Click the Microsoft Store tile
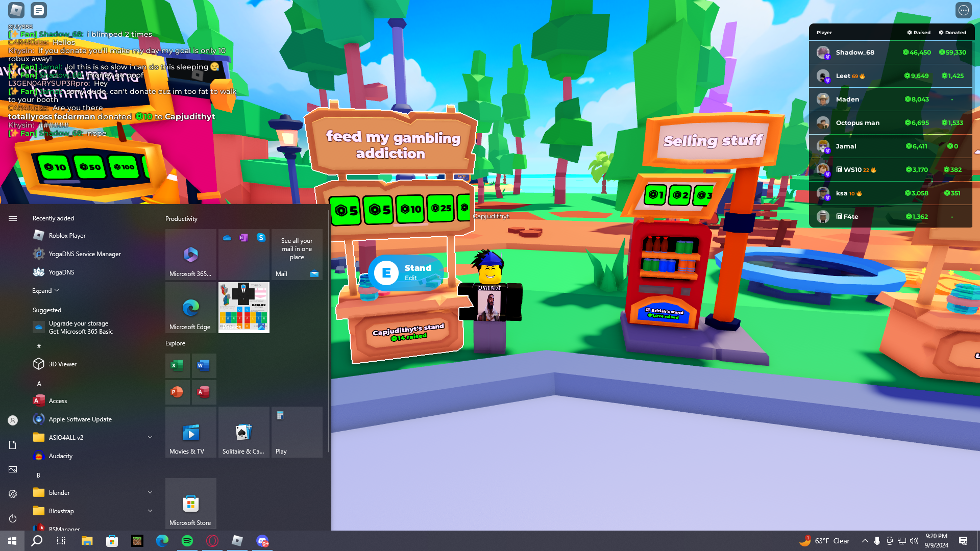980x551 pixels. coord(190,504)
